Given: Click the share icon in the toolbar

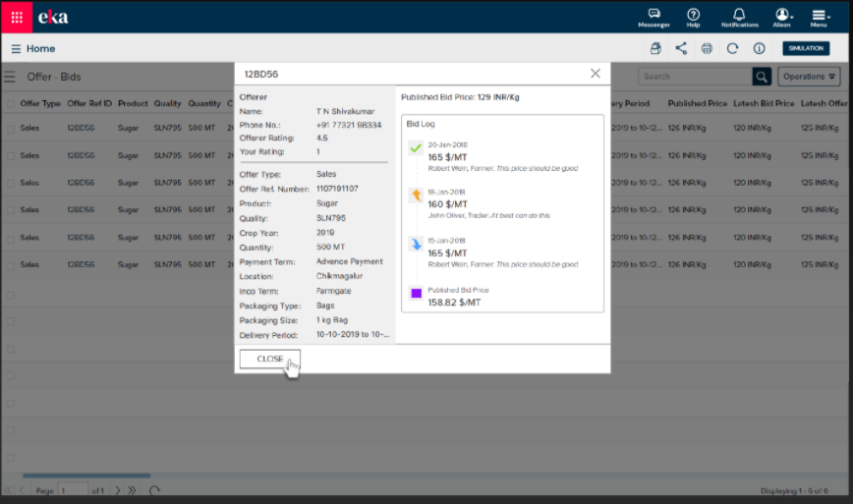Looking at the screenshot, I should (681, 48).
